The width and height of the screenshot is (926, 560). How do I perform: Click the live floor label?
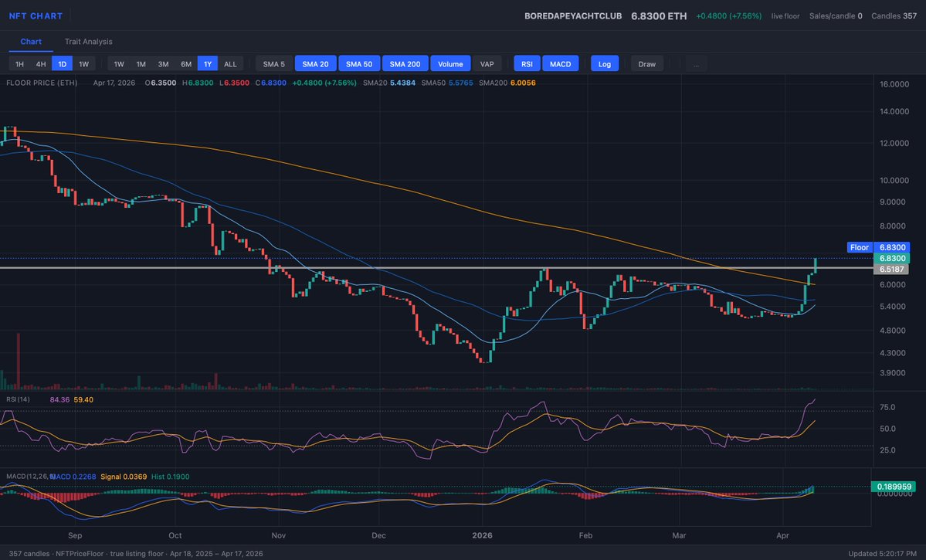[x=785, y=16]
